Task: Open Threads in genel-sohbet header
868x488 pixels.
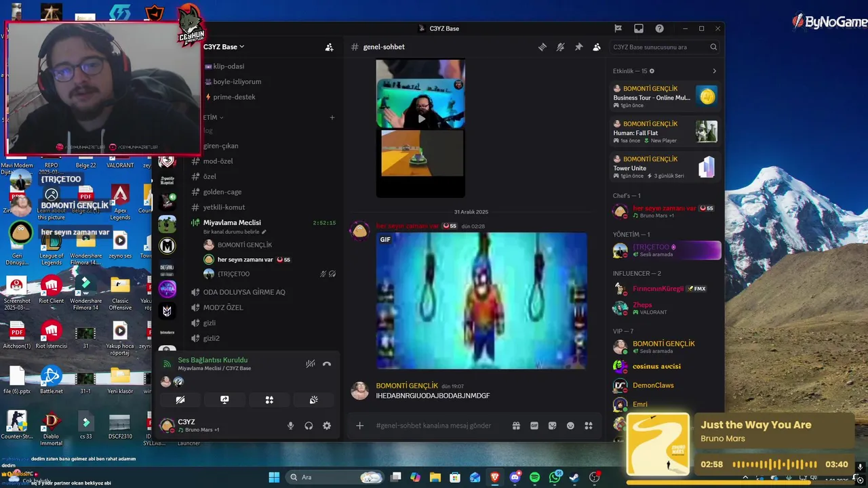Action: (542, 47)
